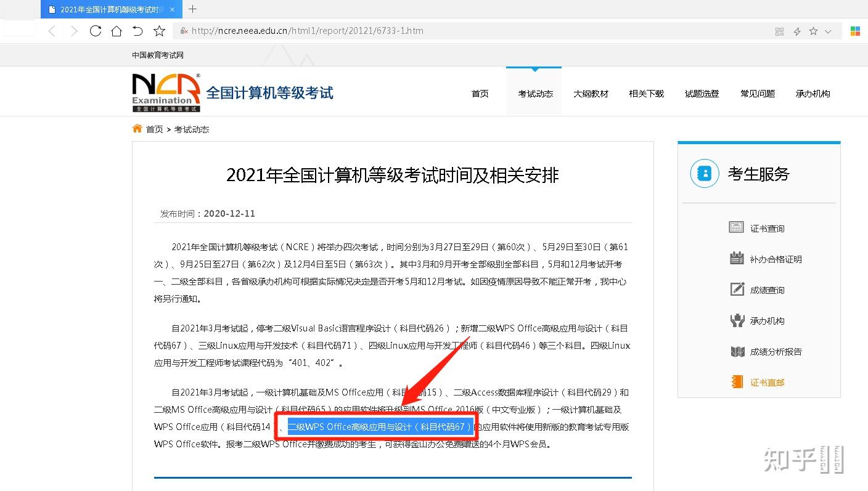Click the publish date 2020-12-11
This screenshot has height=491, width=868.
tap(229, 214)
